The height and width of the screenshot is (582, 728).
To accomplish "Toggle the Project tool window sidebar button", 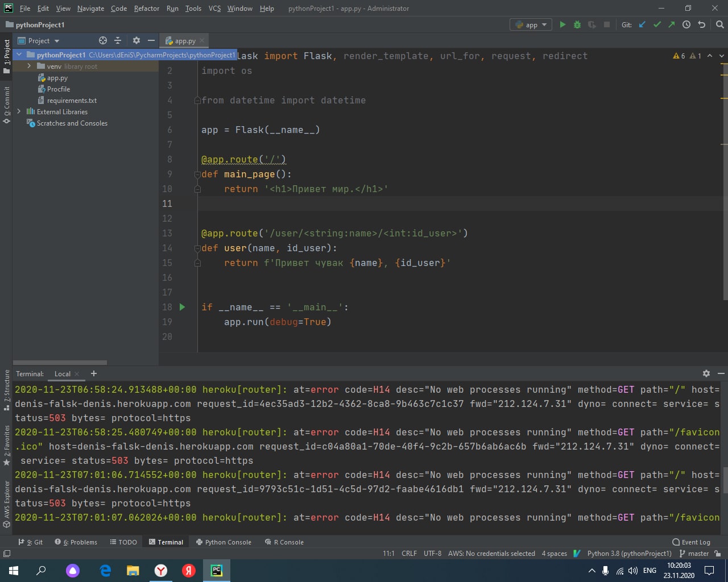I will (x=7, y=56).
